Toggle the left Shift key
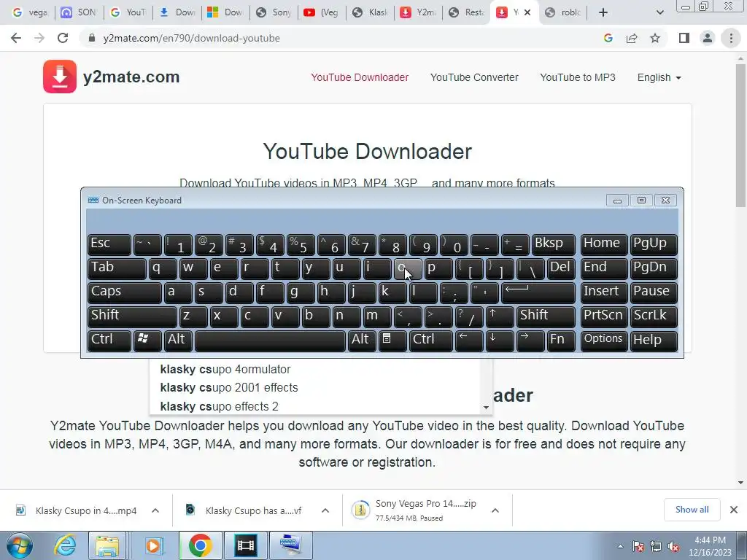The image size is (747, 560). point(132,316)
